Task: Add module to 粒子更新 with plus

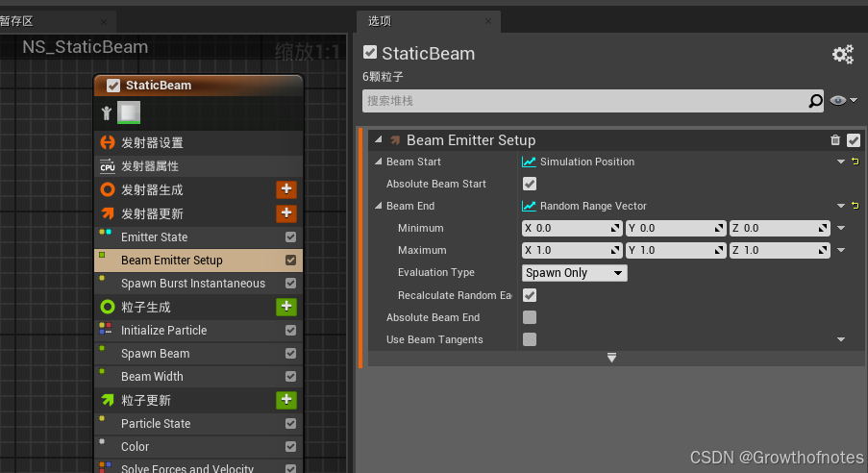Action: 286,399
